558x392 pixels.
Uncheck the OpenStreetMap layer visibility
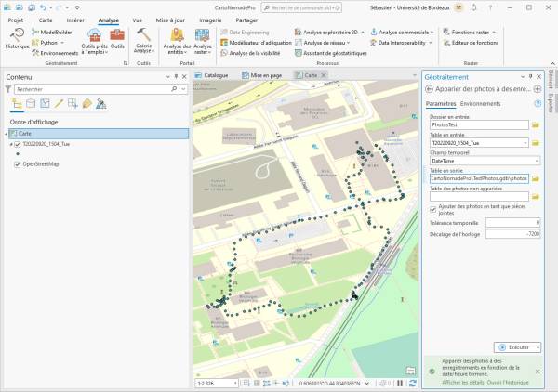(x=18, y=164)
